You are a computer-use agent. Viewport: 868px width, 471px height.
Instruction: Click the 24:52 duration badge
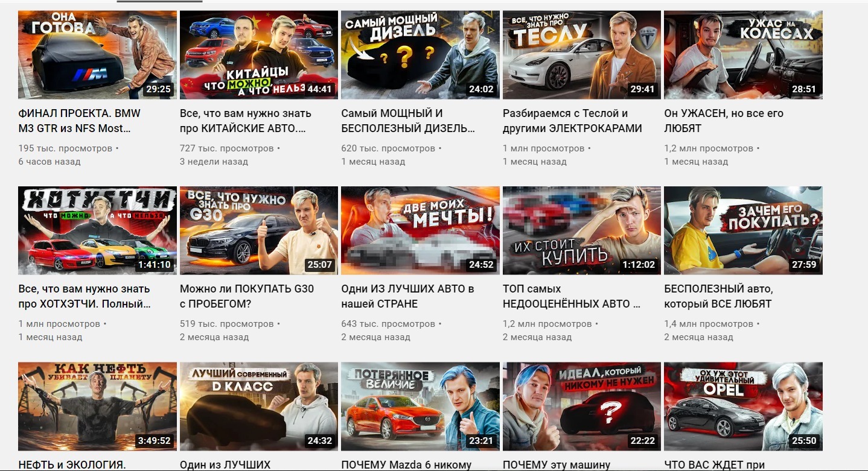[x=481, y=265]
